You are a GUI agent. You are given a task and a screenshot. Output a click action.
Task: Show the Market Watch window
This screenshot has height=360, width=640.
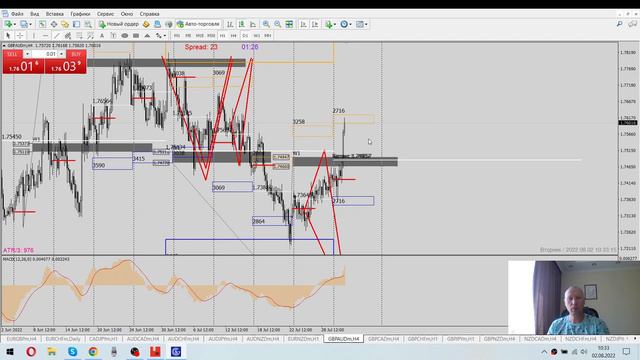coord(42,24)
